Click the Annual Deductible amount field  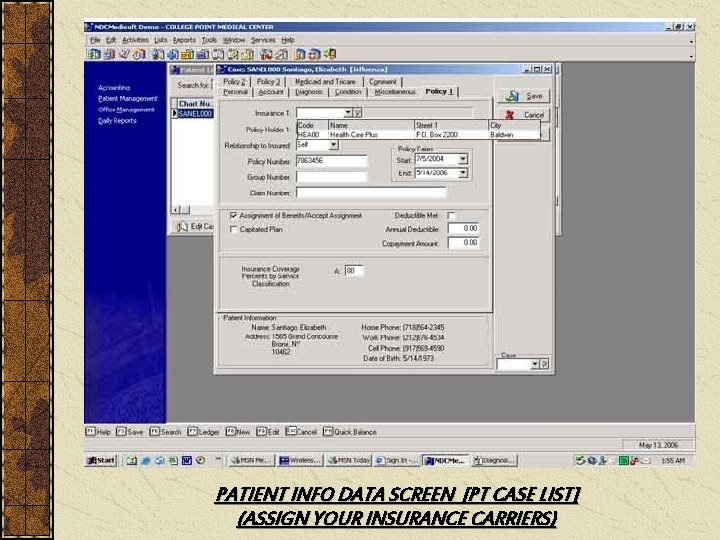click(x=463, y=229)
